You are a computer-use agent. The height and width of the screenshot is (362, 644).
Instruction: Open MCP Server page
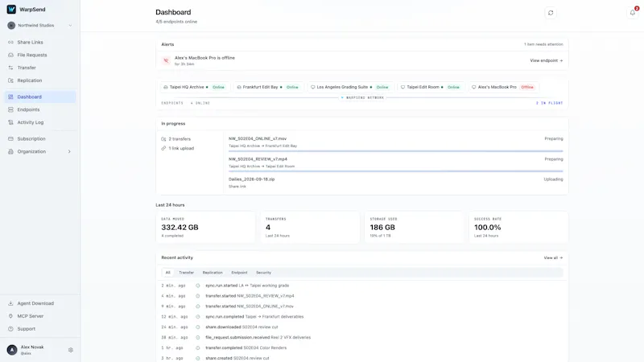[x=39, y=316]
